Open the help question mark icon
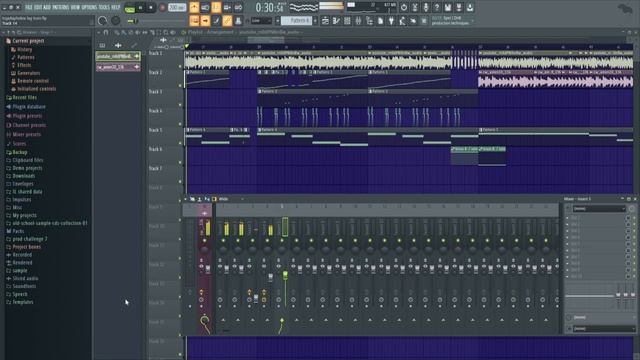The height and width of the screenshot is (360, 640). [x=437, y=7]
